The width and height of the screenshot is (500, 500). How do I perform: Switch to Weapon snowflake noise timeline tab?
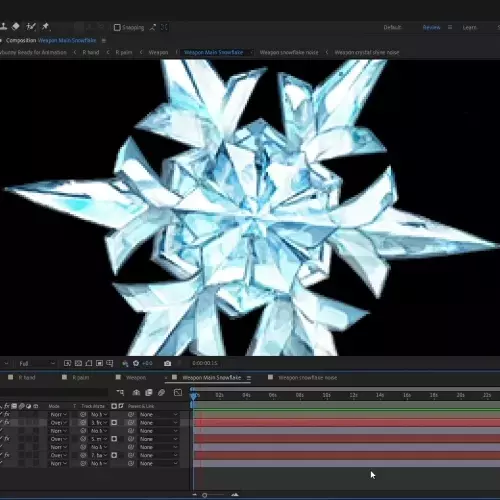308,377
